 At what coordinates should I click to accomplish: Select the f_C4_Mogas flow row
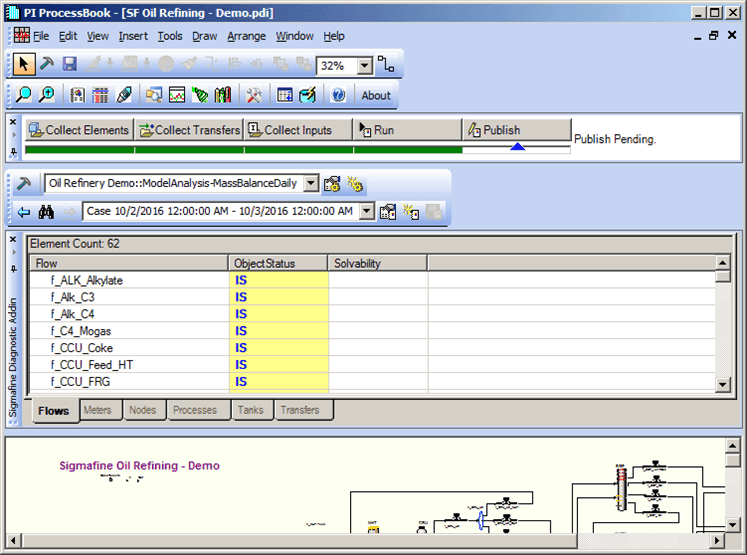pyautogui.click(x=373, y=331)
